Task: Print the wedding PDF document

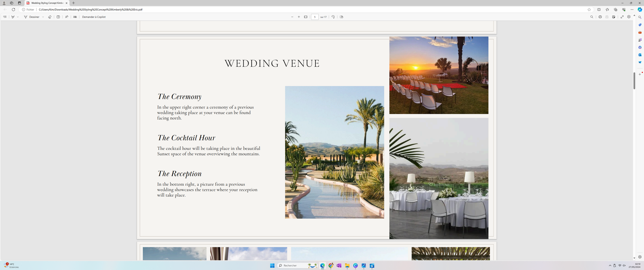Action: (600, 17)
